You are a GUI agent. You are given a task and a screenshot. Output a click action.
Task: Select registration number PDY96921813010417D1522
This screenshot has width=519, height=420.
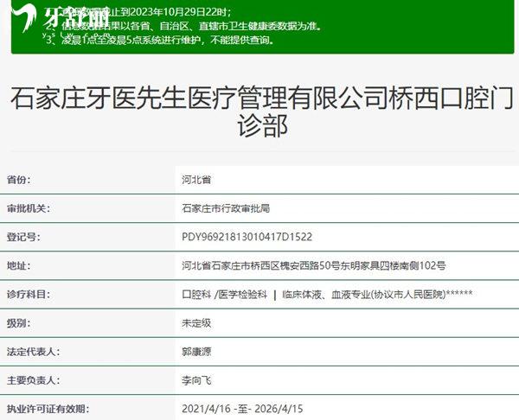(x=247, y=237)
